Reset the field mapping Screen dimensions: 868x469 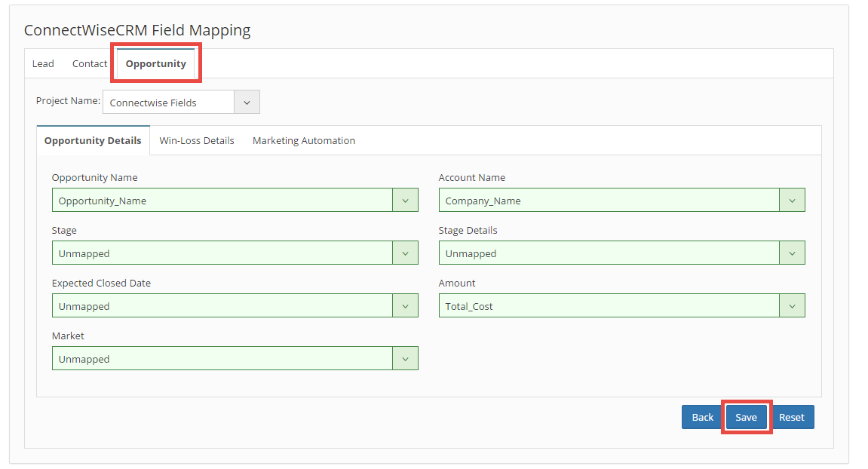coord(792,418)
